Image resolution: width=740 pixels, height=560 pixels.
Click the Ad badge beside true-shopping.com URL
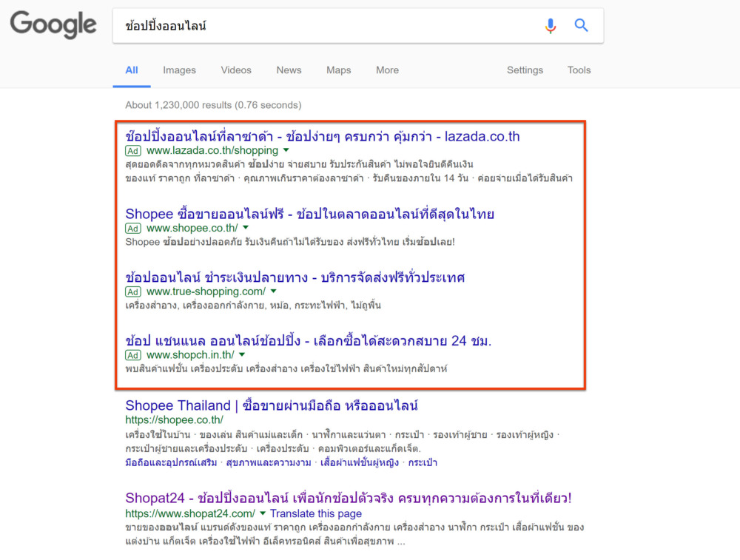(x=133, y=291)
